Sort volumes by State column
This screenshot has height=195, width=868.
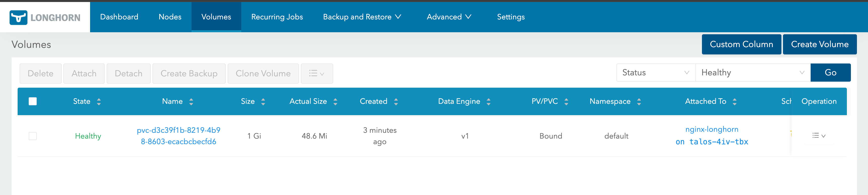tap(99, 102)
